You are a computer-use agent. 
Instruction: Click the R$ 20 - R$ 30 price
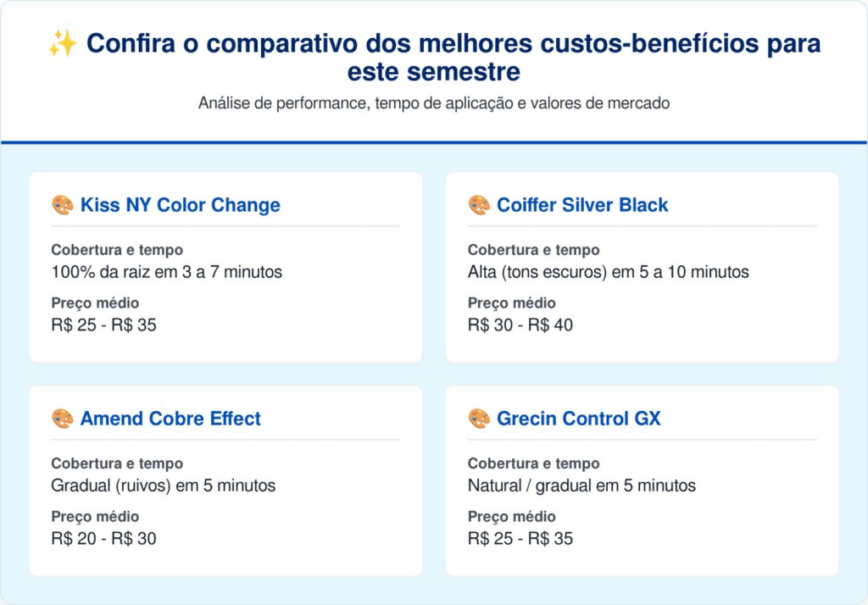tap(104, 538)
